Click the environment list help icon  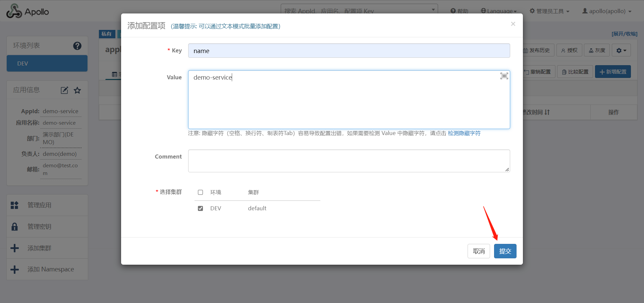click(77, 46)
